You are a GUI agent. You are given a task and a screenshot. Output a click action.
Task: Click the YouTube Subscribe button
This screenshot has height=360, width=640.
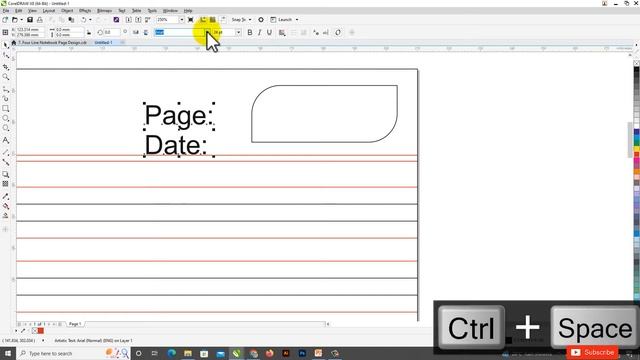click(x=592, y=352)
